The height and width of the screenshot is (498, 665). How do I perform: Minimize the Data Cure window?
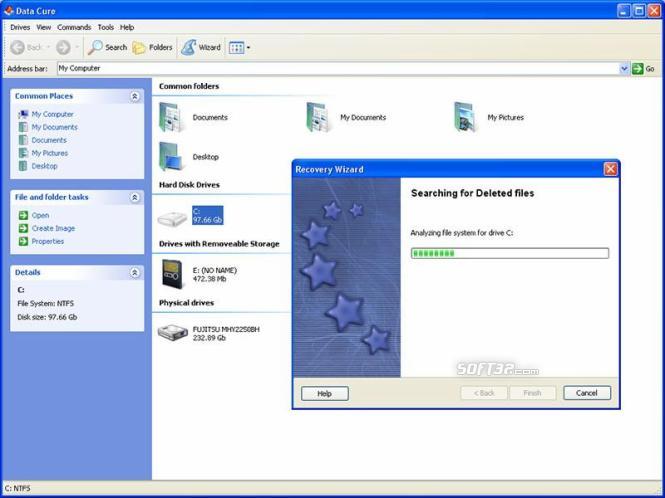coord(624,11)
